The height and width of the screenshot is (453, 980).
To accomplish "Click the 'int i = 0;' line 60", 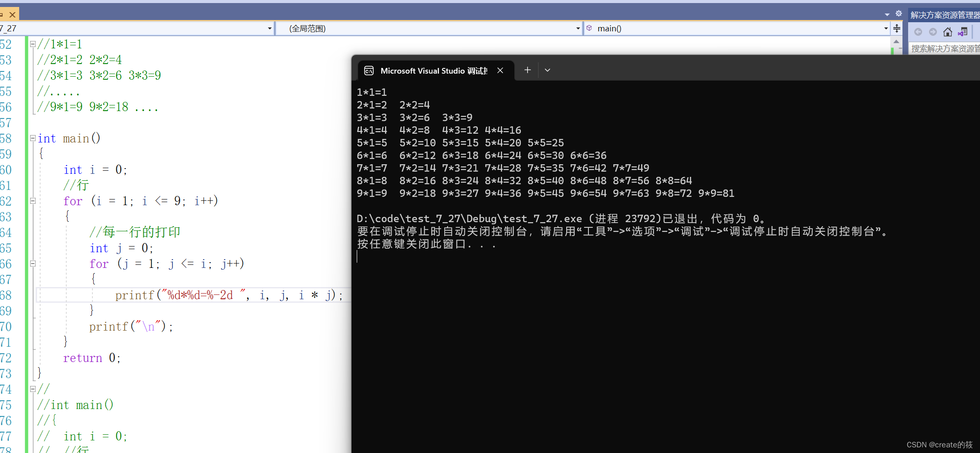I will point(95,169).
